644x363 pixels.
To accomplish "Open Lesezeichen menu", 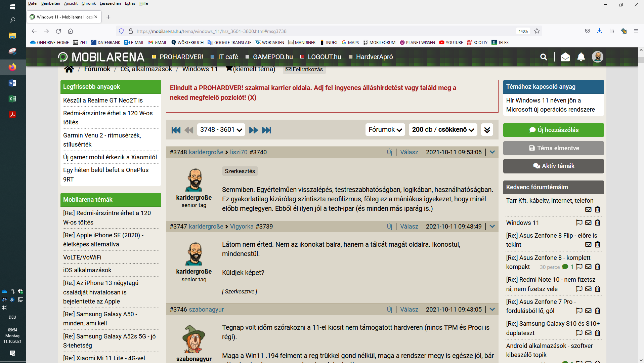I will 110,3.
